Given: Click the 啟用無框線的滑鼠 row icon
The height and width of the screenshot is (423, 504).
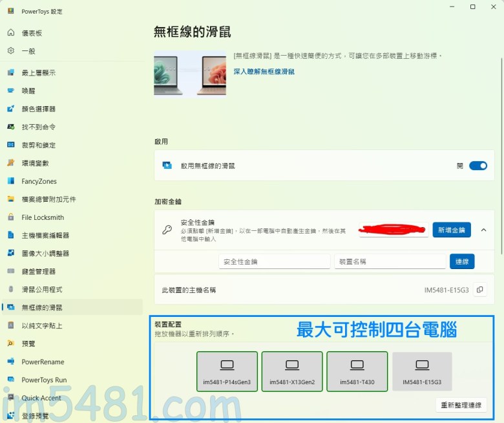Looking at the screenshot, I should coord(167,166).
